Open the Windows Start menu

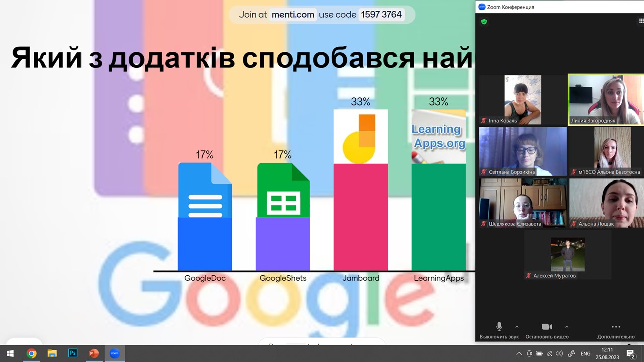(10, 353)
